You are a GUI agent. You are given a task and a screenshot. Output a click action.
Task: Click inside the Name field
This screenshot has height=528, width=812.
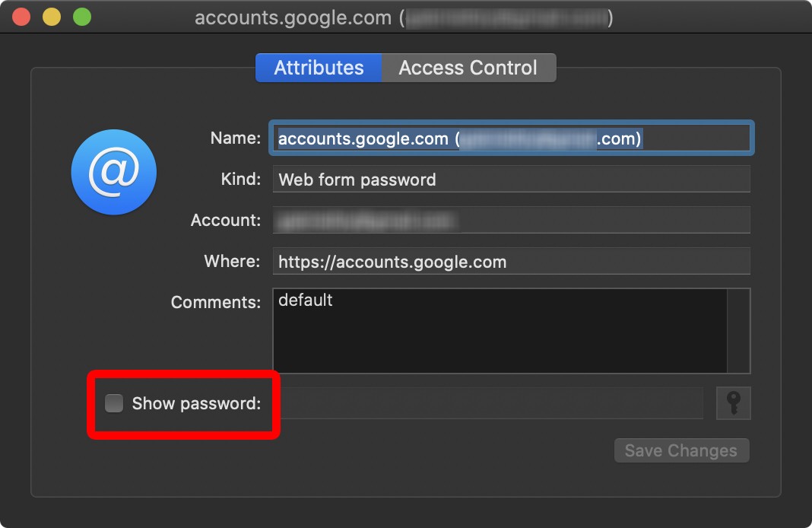coord(509,138)
